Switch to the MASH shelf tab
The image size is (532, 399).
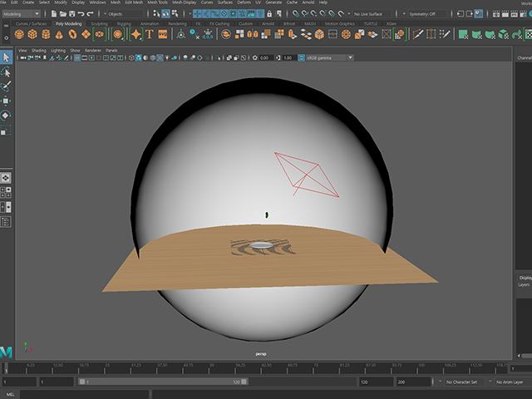pyautogui.click(x=310, y=24)
